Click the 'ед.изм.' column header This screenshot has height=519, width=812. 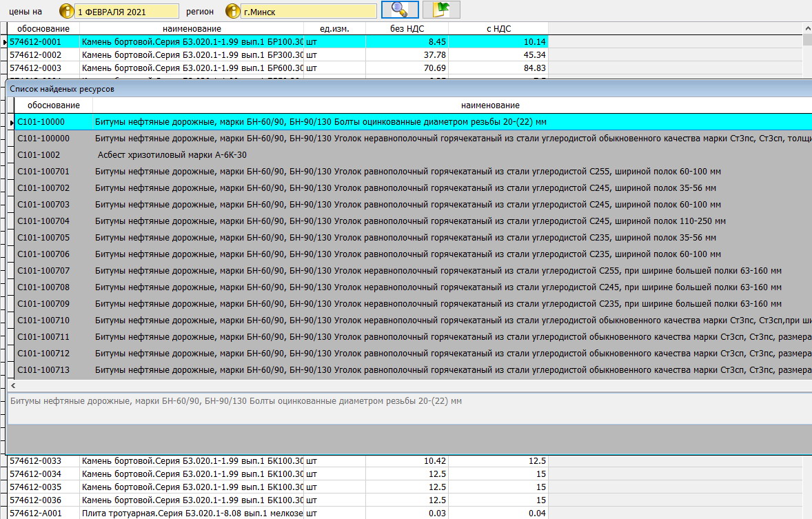[x=334, y=28]
